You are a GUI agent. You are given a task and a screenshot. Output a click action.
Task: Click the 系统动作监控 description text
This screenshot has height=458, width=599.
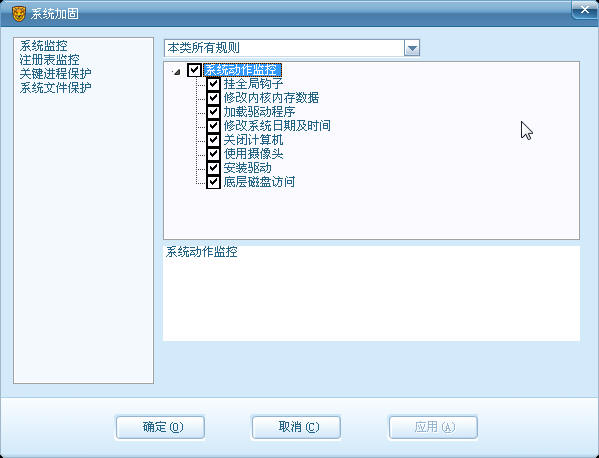[x=202, y=252]
